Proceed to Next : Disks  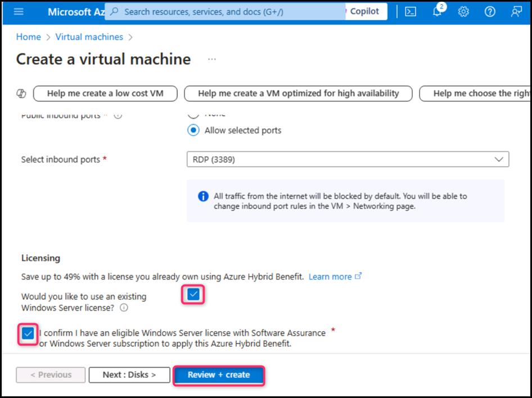pos(129,375)
